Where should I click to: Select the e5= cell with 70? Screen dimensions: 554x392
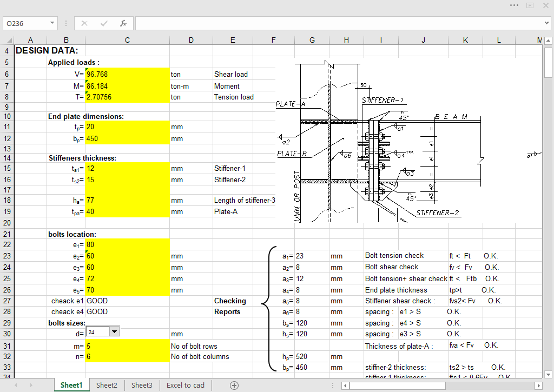point(127,290)
